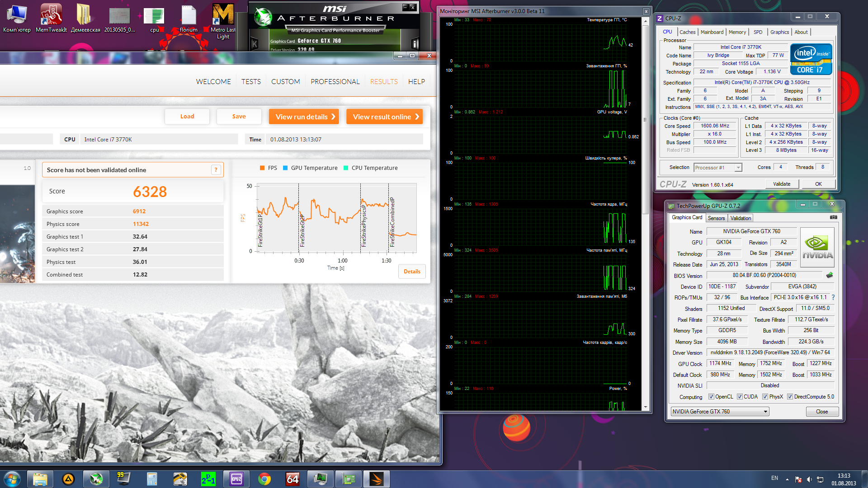Click the BIOS version save chip icon
The height and width of the screenshot is (488, 868).
coord(829,275)
